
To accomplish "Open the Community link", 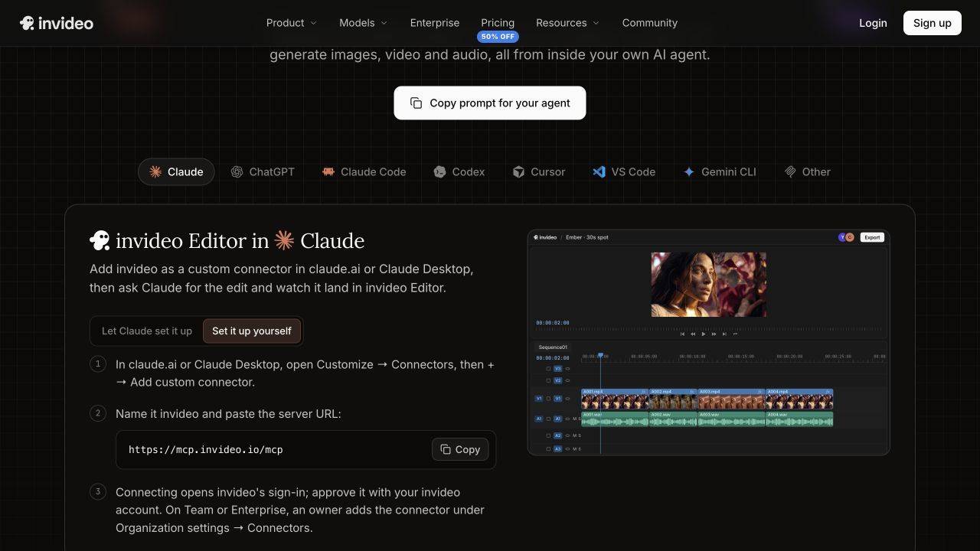I will coord(650,23).
